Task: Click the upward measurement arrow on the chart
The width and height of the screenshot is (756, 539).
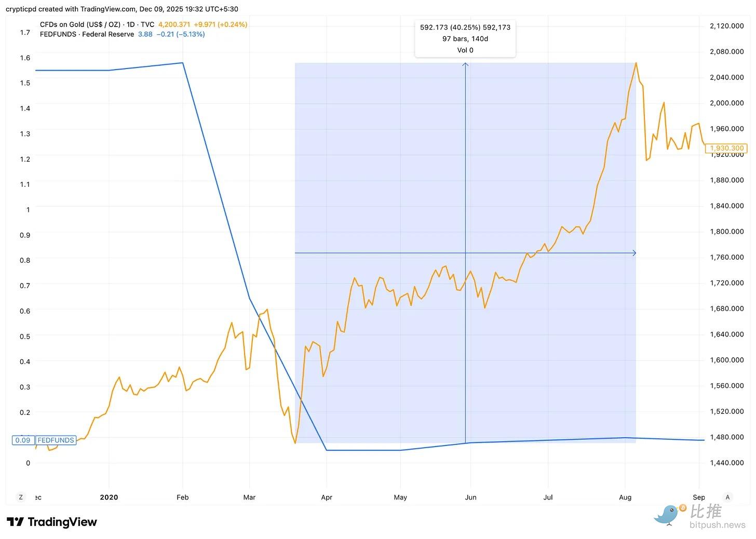Action: tap(465, 65)
